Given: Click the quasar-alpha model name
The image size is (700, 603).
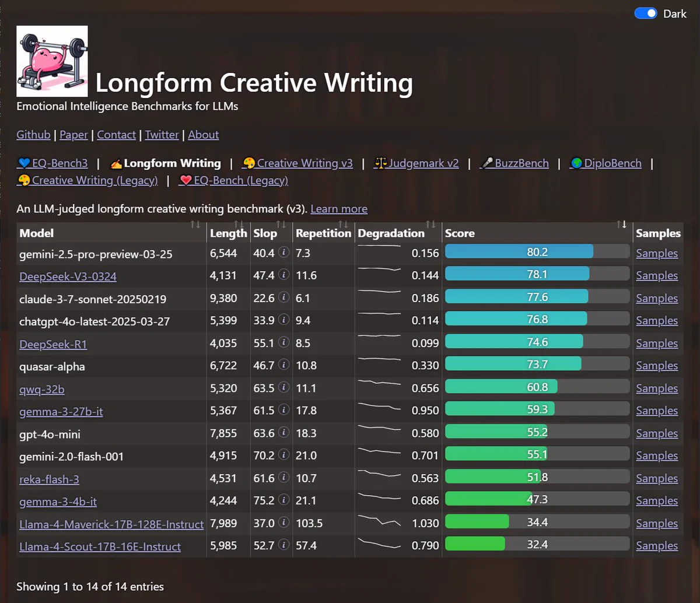Looking at the screenshot, I should pyautogui.click(x=52, y=366).
